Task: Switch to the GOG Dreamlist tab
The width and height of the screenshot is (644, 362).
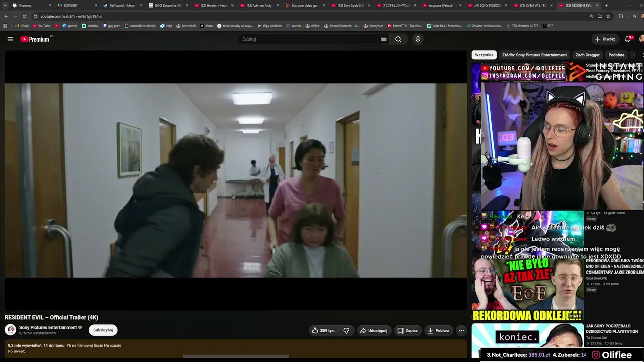Action: [x=168, y=5]
